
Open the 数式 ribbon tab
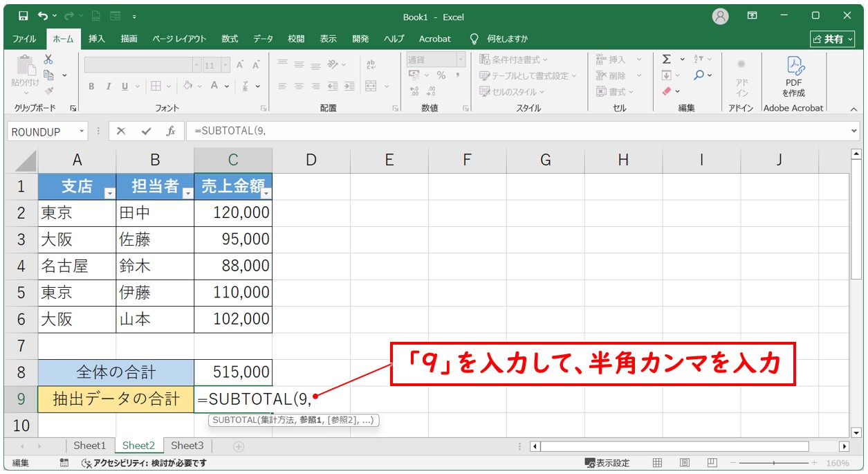(230, 39)
